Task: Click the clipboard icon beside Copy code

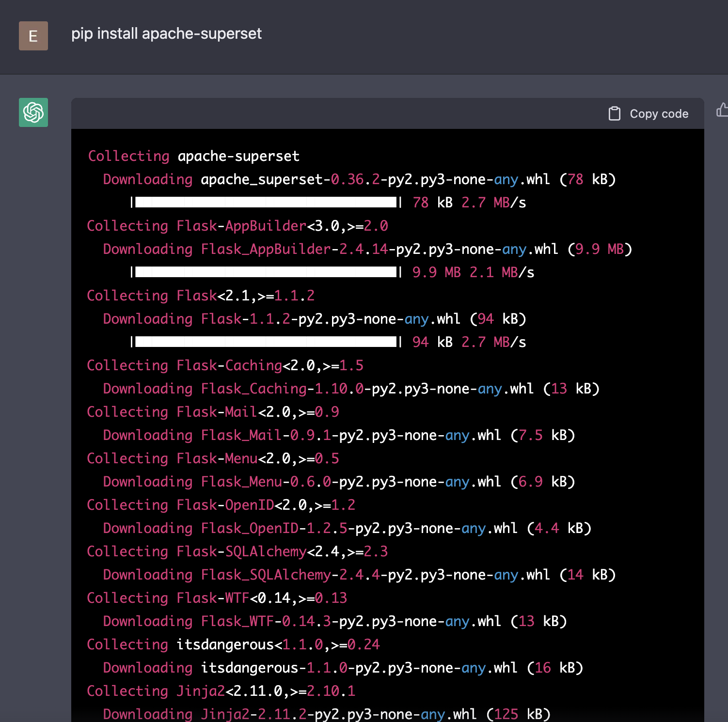Action: point(615,113)
